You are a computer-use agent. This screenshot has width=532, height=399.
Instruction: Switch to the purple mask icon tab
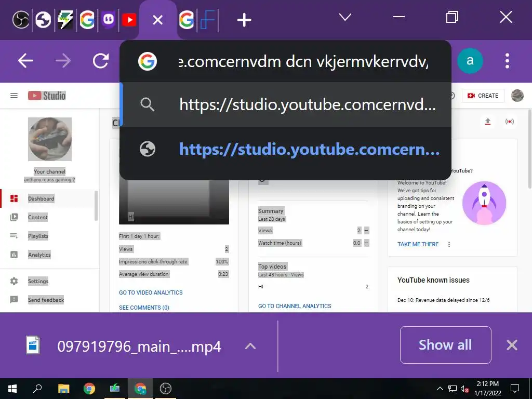click(108, 20)
